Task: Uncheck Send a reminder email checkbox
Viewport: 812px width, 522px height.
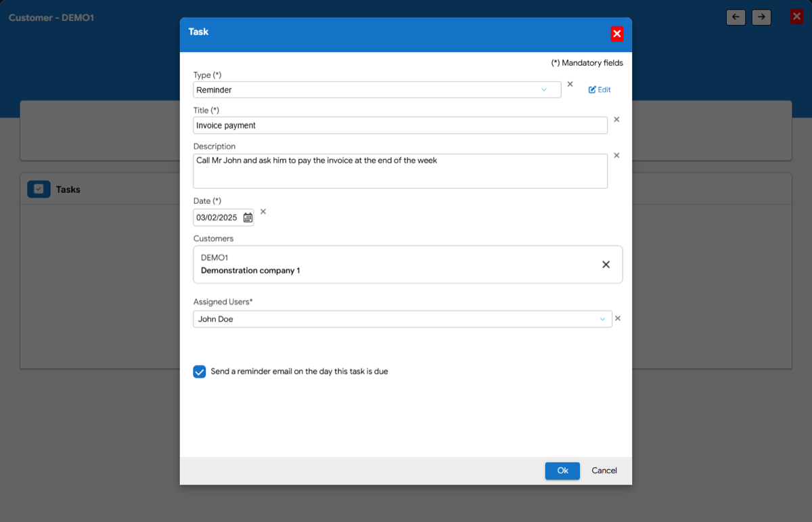Action: [200, 372]
